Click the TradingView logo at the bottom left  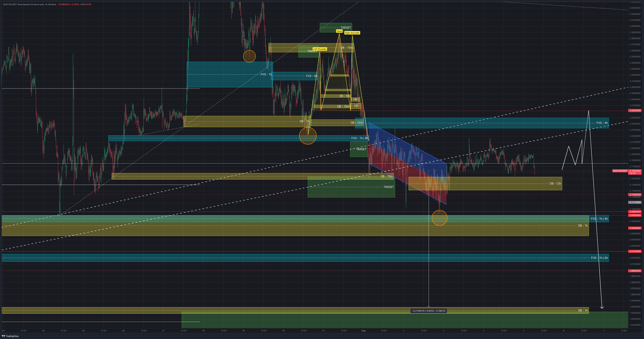point(10,336)
